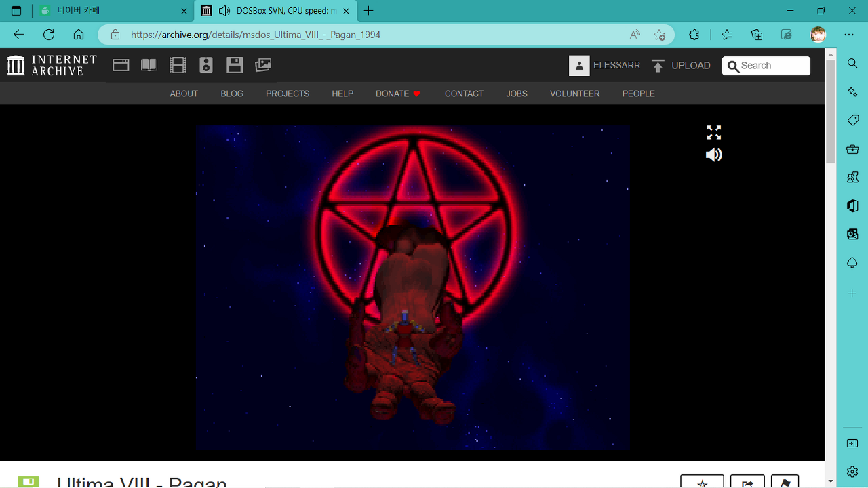
Task: Open sidebar Games chess icon
Action: [x=852, y=178]
